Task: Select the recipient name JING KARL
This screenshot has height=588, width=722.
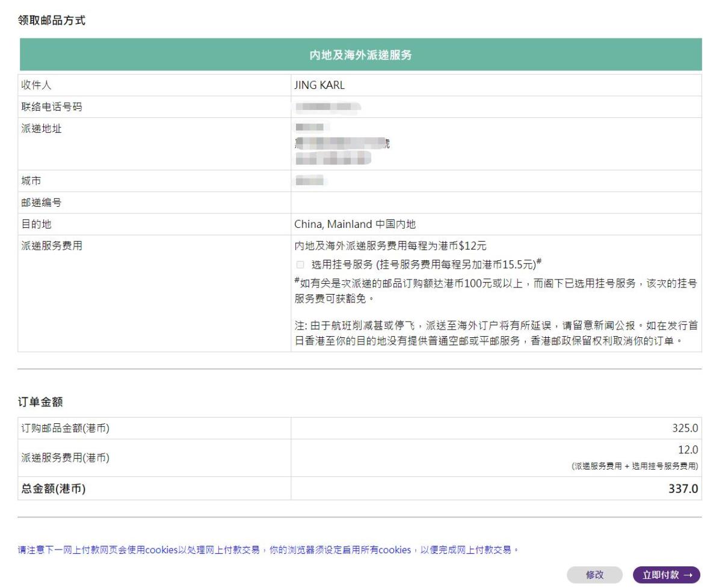Action: pos(318,85)
